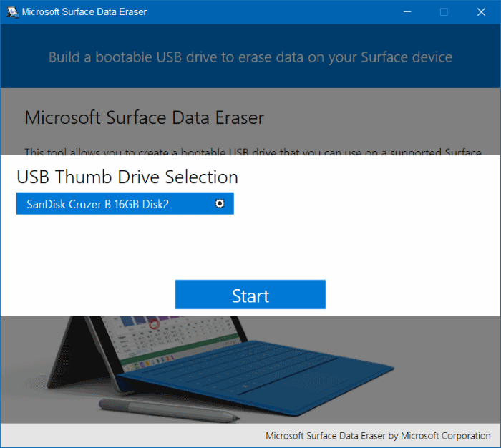The width and height of the screenshot is (501, 448).
Task: Click the 'by Microsoft Corporation' footer text
Action: tap(439, 436)
